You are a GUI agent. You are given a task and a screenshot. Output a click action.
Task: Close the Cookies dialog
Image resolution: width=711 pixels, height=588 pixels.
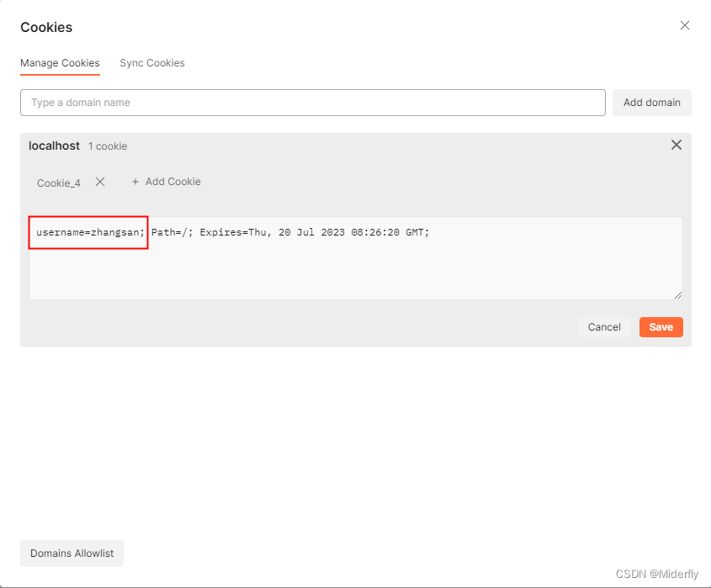tap(685, 25)
